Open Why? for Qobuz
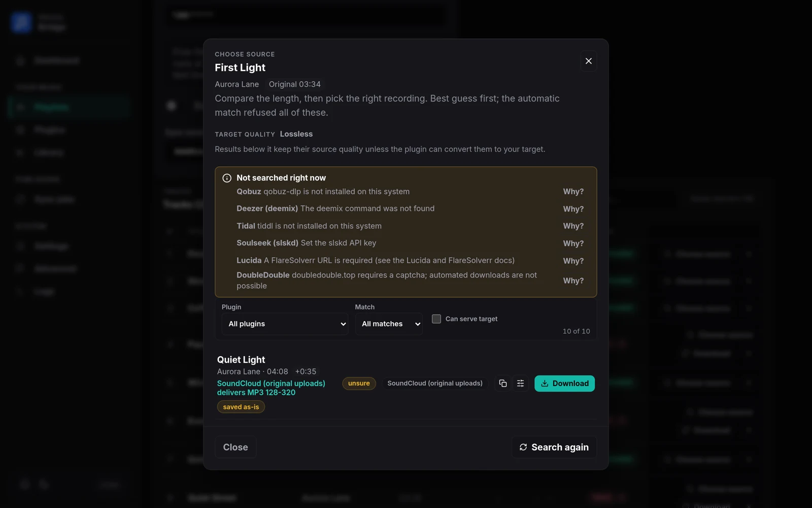This screenshot has height=508, width=812. [573, 192]
